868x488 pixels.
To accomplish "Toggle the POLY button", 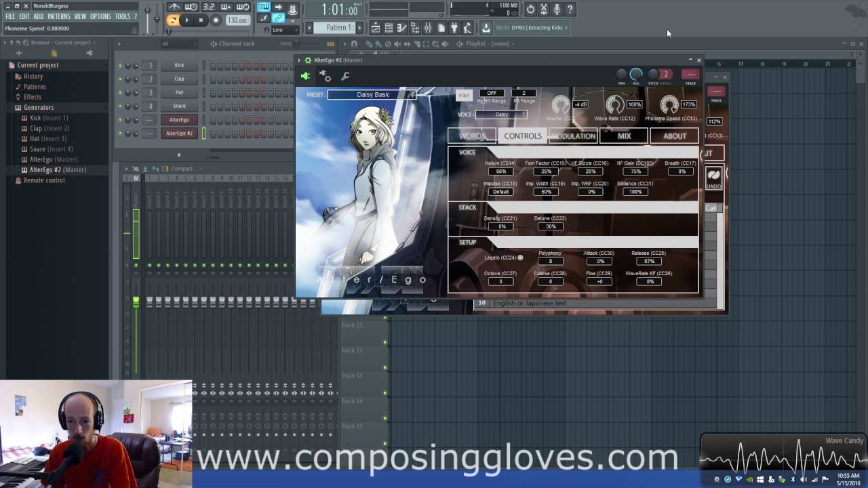I will [x=464, y=96].
